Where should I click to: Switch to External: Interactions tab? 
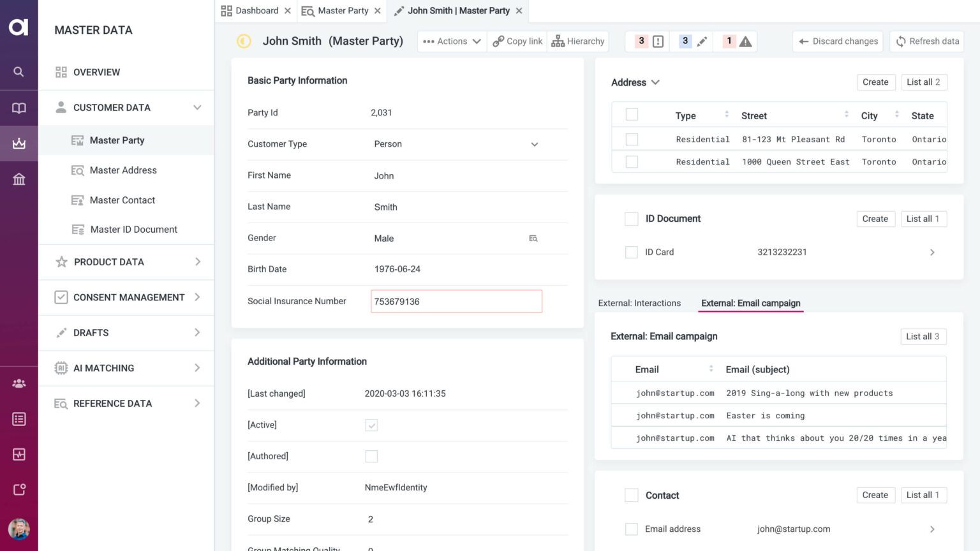pos(639,303)
